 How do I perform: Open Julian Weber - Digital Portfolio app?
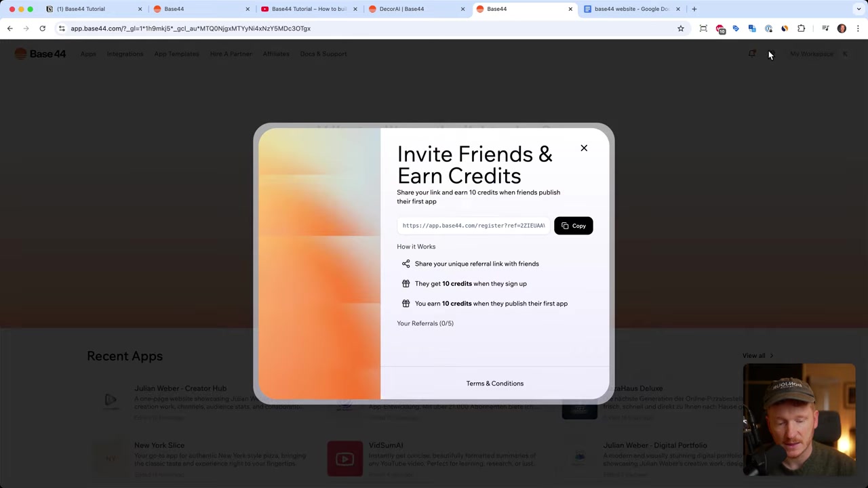click(655, 445)
